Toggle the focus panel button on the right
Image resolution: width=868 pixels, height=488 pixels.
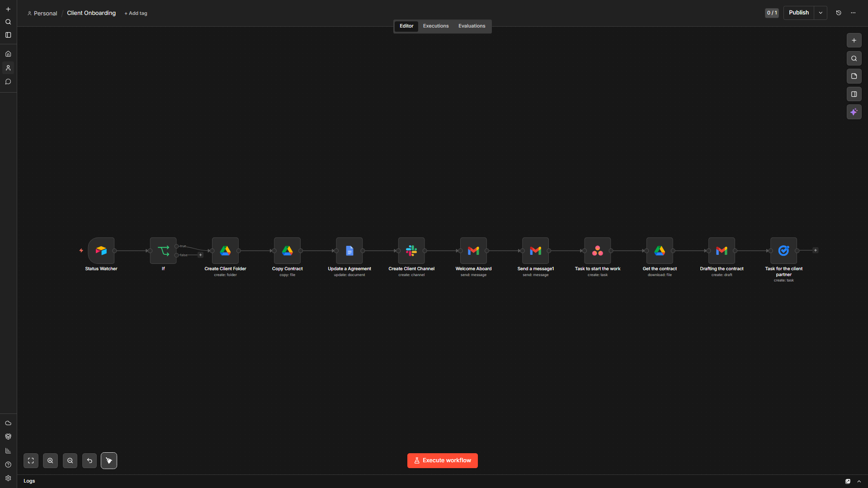(854, 94)
